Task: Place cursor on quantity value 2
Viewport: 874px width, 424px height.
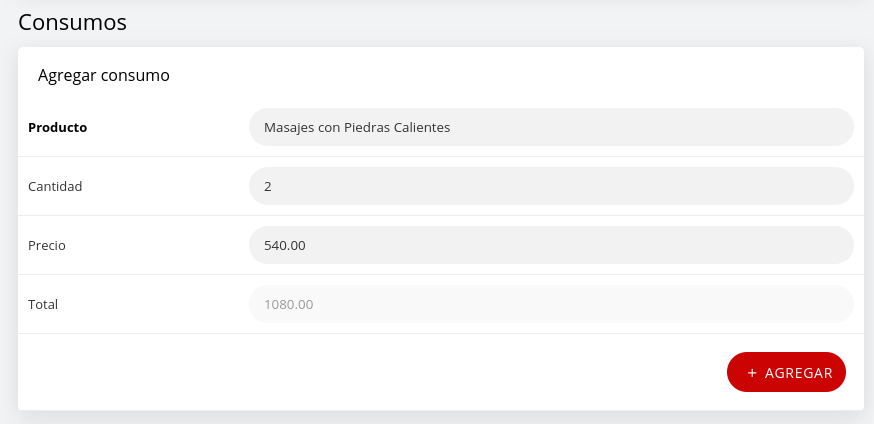Action: pos(268,186)
